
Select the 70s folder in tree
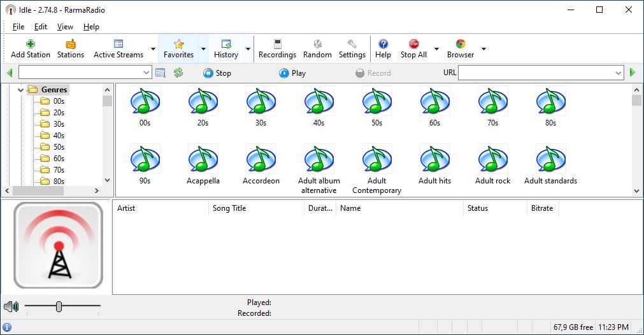coord(59,170)
